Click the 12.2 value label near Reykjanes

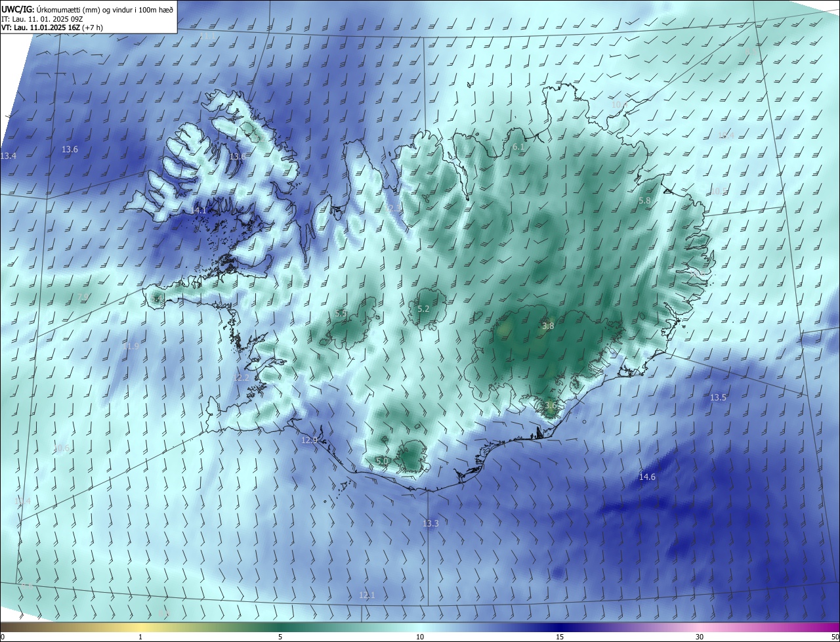point(240,377)
